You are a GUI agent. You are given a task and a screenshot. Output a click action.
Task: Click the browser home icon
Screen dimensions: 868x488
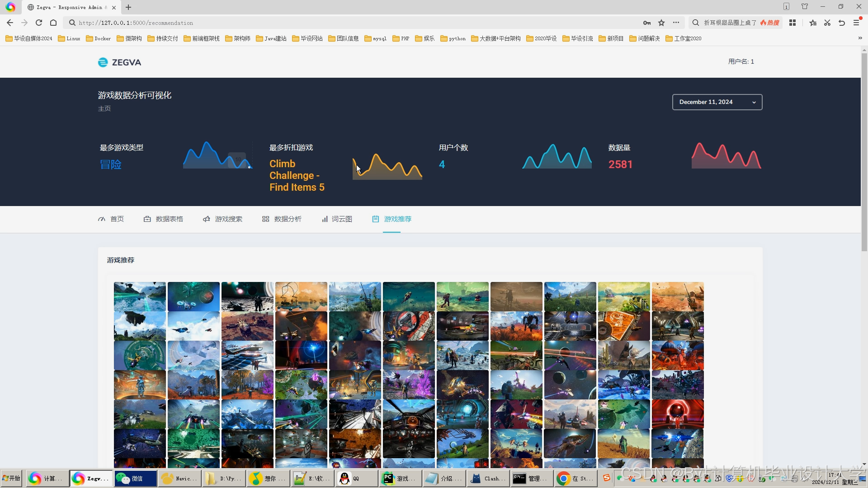[x=53, y=23]
